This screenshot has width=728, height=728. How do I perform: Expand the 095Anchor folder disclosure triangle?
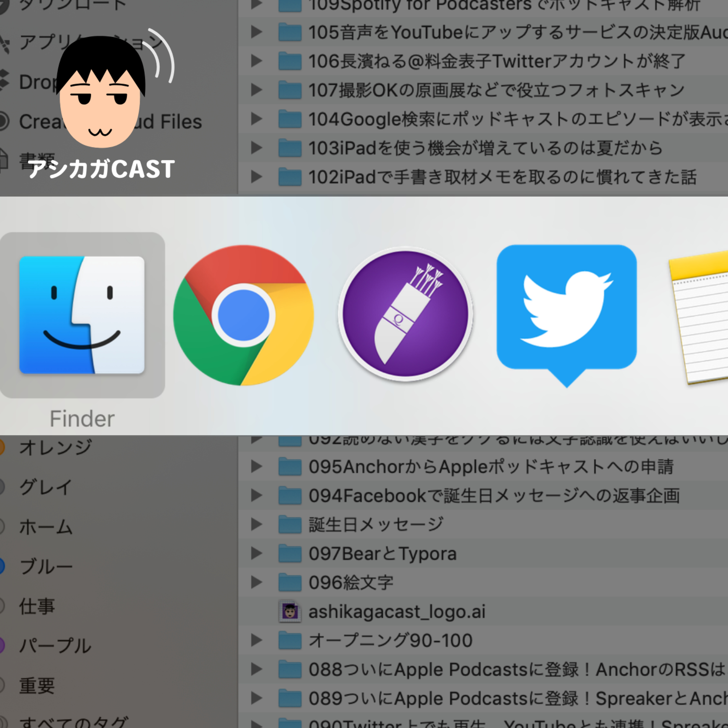(256, 466)
